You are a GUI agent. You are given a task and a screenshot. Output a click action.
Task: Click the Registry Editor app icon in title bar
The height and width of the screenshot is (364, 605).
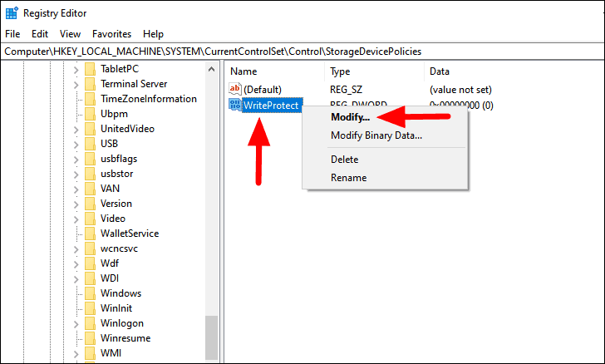12,13
